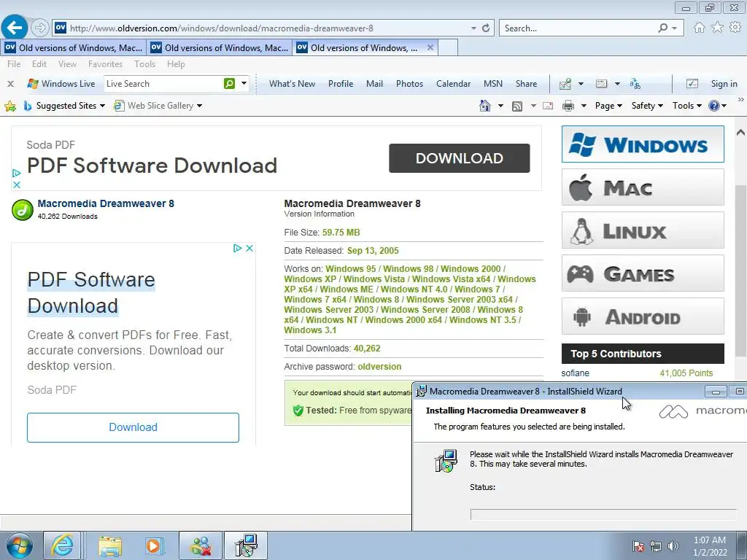This screenshot has width=747, height=560.
Task: Click the browser Search... box
Action: [x=578, y=28]
